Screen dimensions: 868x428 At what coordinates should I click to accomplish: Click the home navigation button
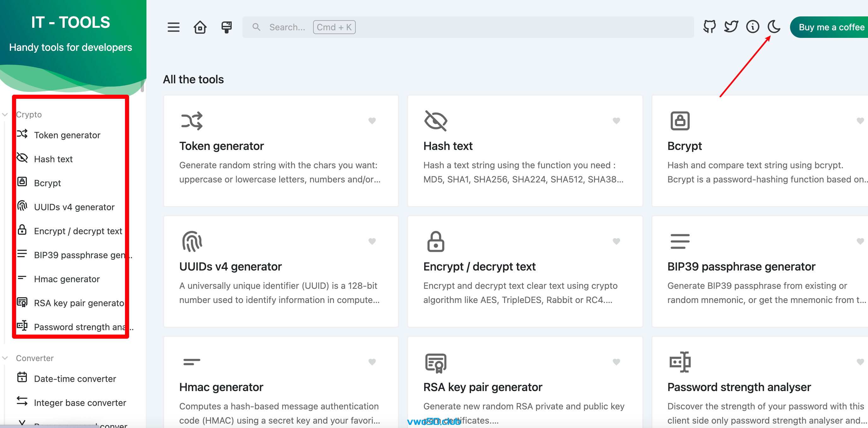(200, 26)
